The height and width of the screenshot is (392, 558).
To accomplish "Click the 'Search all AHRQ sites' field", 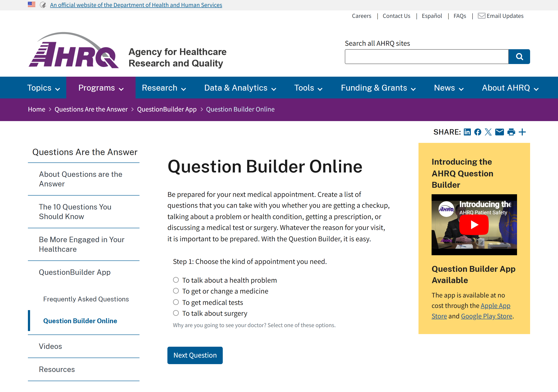I will (x=427, y=57).
